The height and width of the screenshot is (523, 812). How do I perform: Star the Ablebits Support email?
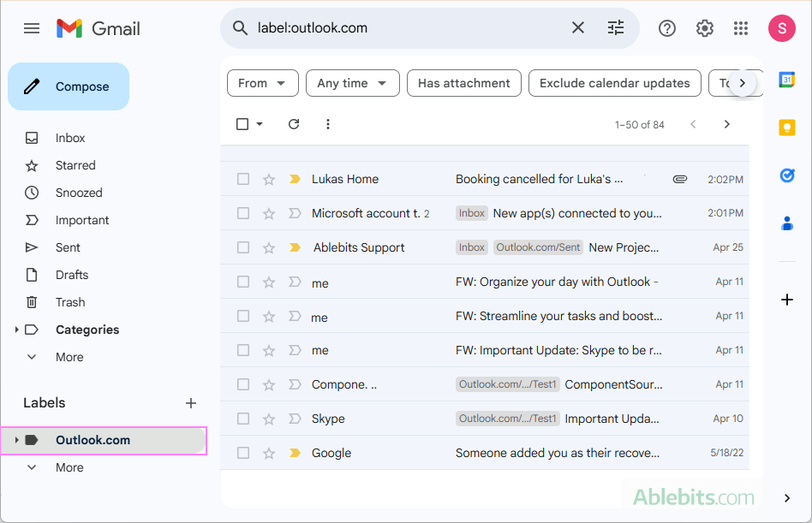click(269, 247)
